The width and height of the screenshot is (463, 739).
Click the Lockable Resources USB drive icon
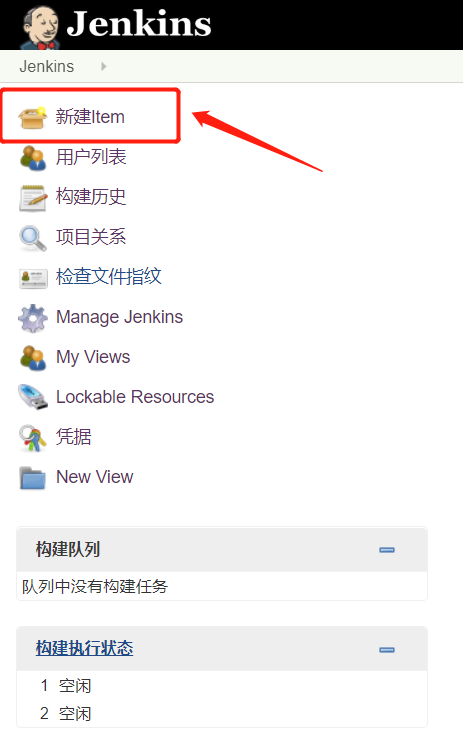point(33,397)
